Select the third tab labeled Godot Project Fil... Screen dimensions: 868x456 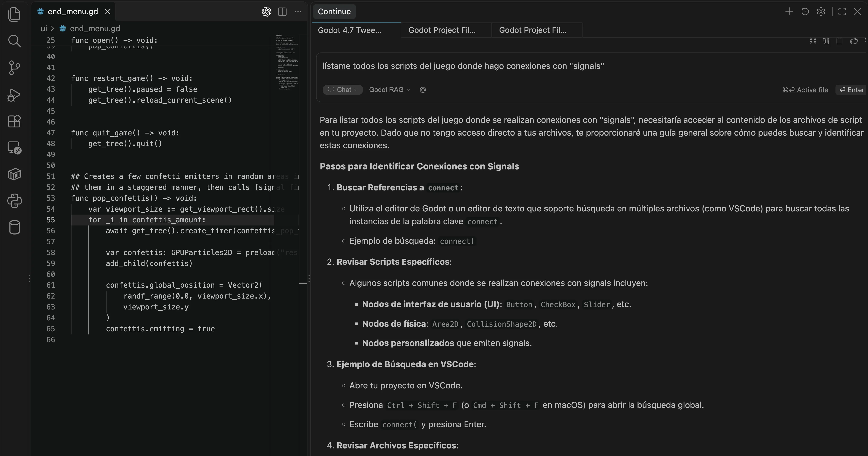537,30
